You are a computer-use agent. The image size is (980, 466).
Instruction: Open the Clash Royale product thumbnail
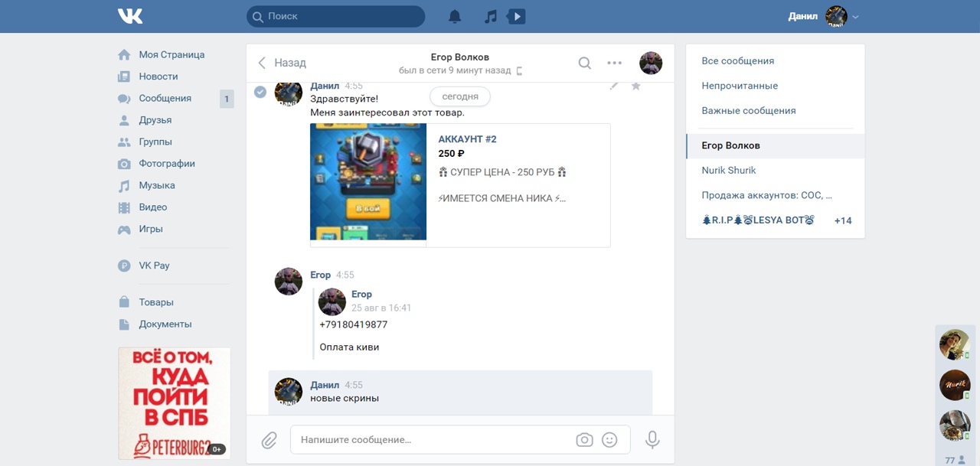coord(368,182)
